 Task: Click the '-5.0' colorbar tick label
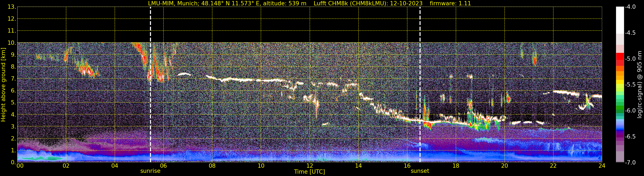coord(630,59)
